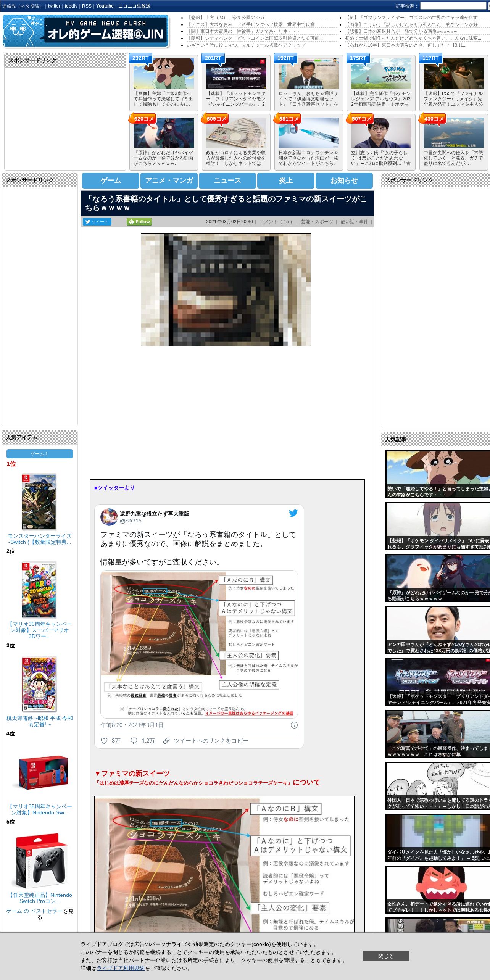Open headline 【朗報】シティバンク「ビットコイン...
Image resolution: width=490 pixels, height=980 pixels.
(x=255, y=38)
